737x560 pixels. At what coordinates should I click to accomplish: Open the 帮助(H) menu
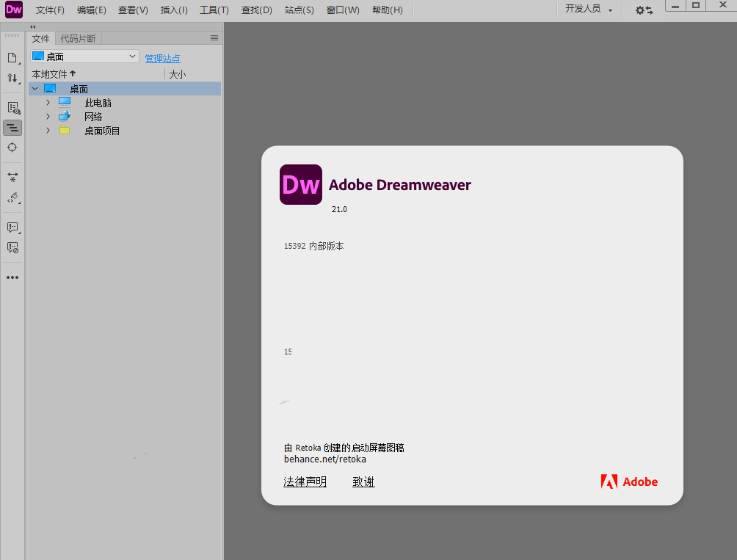388,10
